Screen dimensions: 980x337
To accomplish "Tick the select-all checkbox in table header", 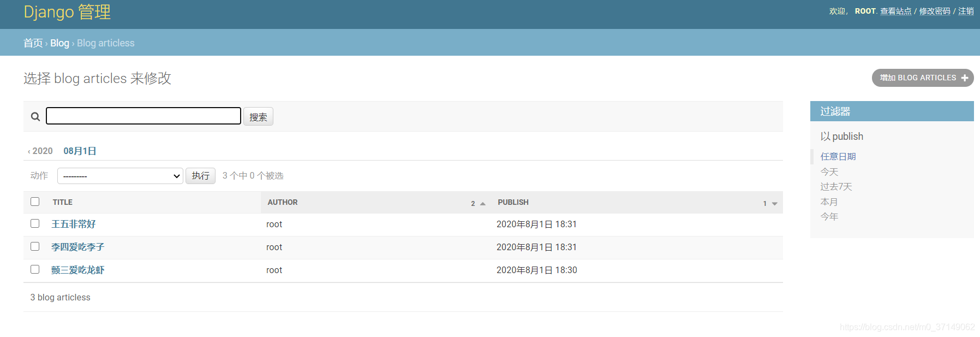I will (x=35, y=202).
